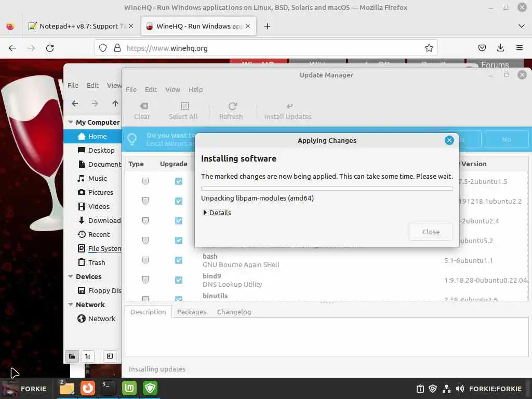Open File System in sidebar
Viewport: 532px width, 399px height.
(92, 249)
